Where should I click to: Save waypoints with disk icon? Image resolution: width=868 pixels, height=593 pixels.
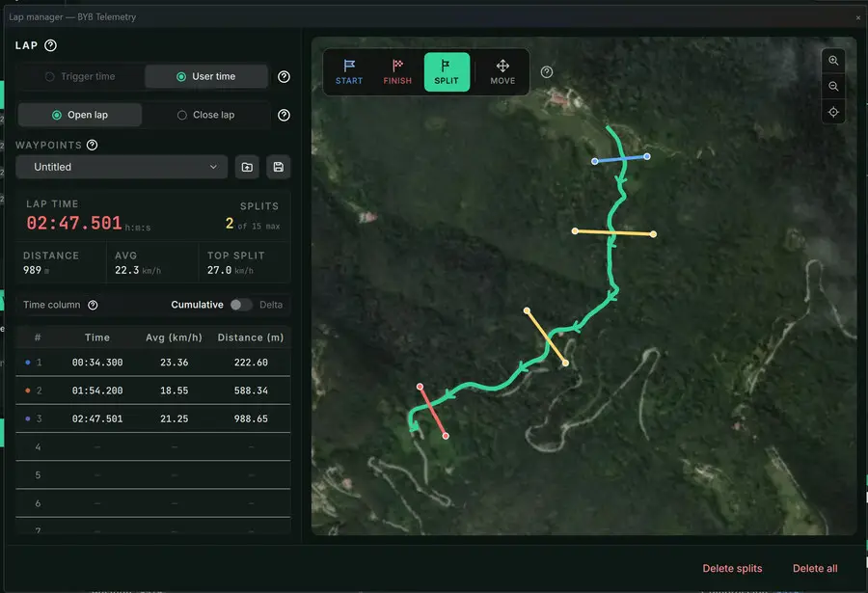(x=279, y=167)
